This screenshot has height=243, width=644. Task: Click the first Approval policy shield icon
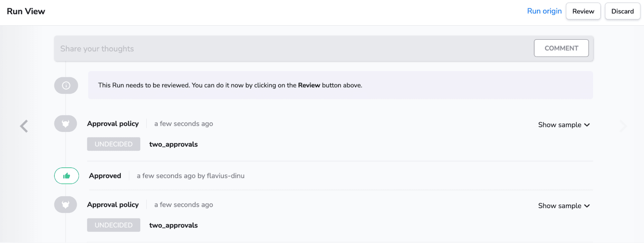click(66, 124)
